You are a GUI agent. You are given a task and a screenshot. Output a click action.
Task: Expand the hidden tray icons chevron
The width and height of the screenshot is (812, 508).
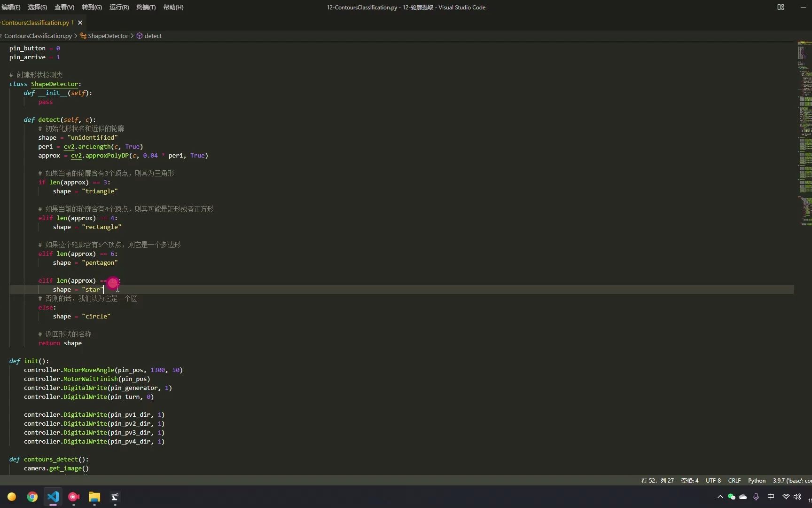720,497
